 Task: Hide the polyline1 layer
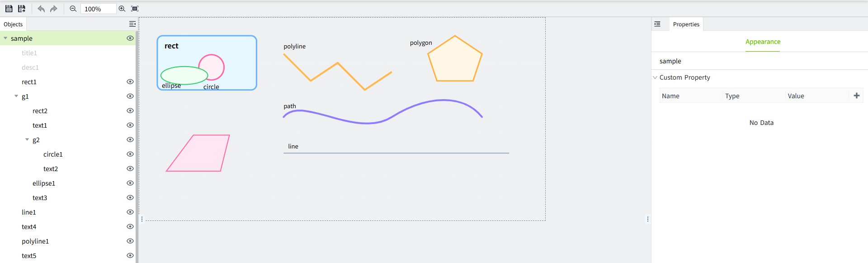(x=130, y=241)
